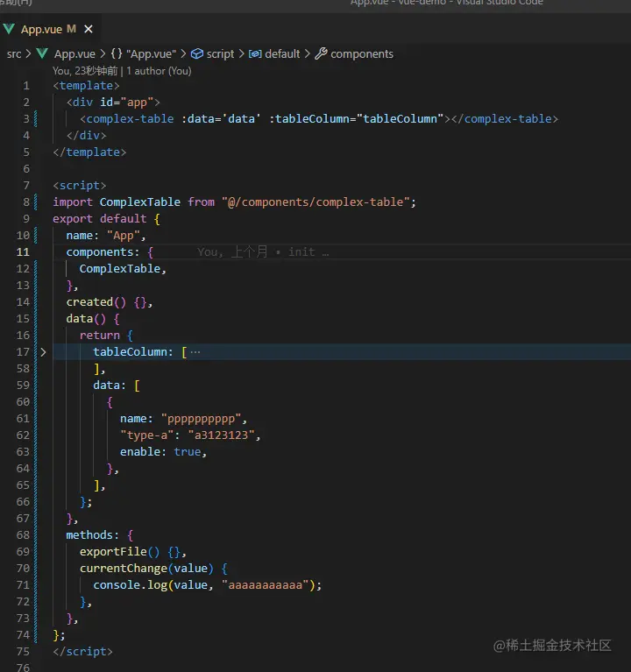Click the folded ellipsis after tableColumn: [
This screenshot has height=672, width=631.
pyautogui.click(x=195, y=352)
